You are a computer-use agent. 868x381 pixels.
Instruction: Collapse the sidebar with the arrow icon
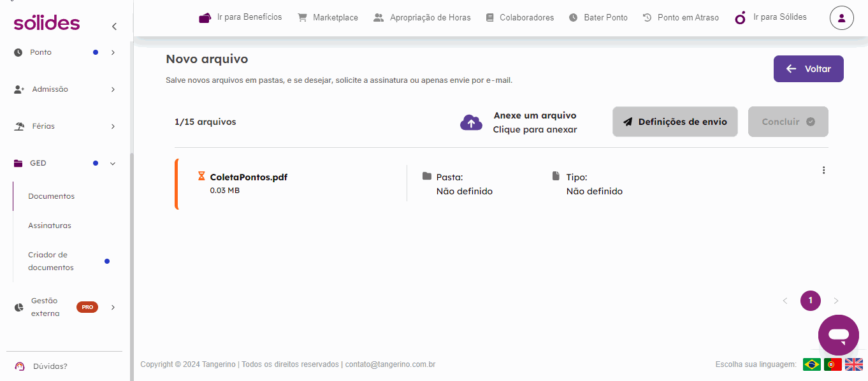114,26
